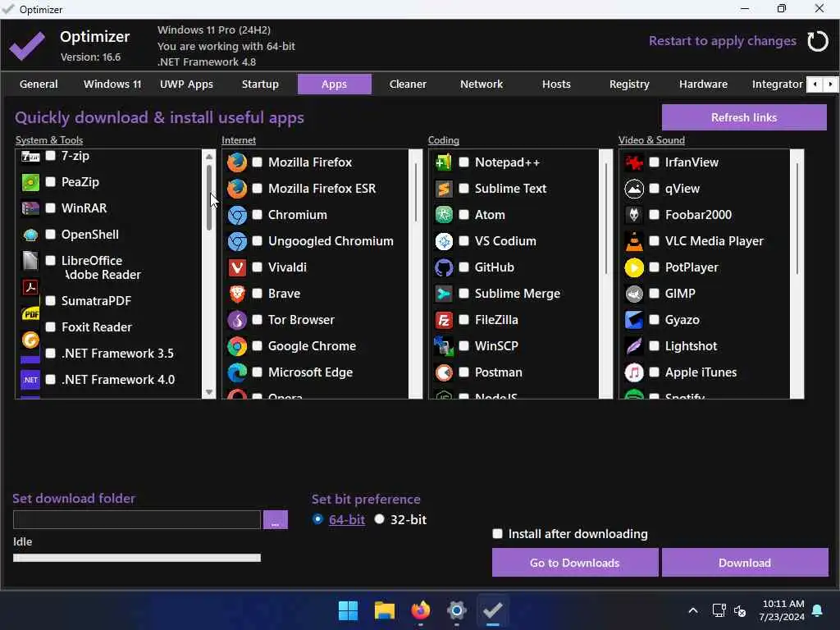Click the GIMP icon
This screenshot has width=840, height=630.
coord(634,294)
